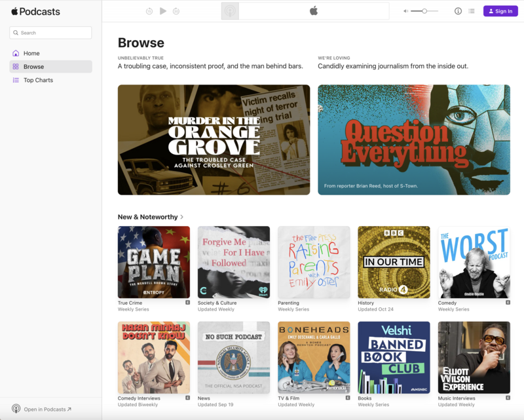Click the Updated Biweekly text
This screenshot has height=420, width=524.
coord(138,405)
